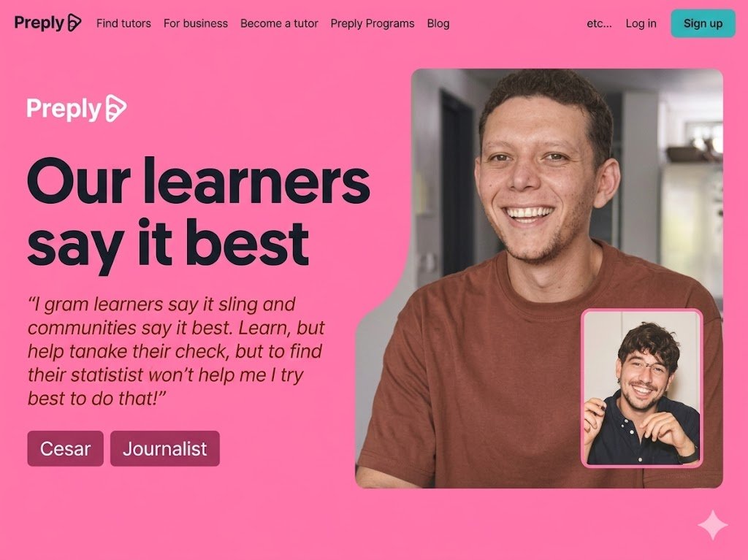Image resolution: width=748 pixels, height=560 pixels.
Task: Click the Preply logo in navbar
Action: pos(47,23)
